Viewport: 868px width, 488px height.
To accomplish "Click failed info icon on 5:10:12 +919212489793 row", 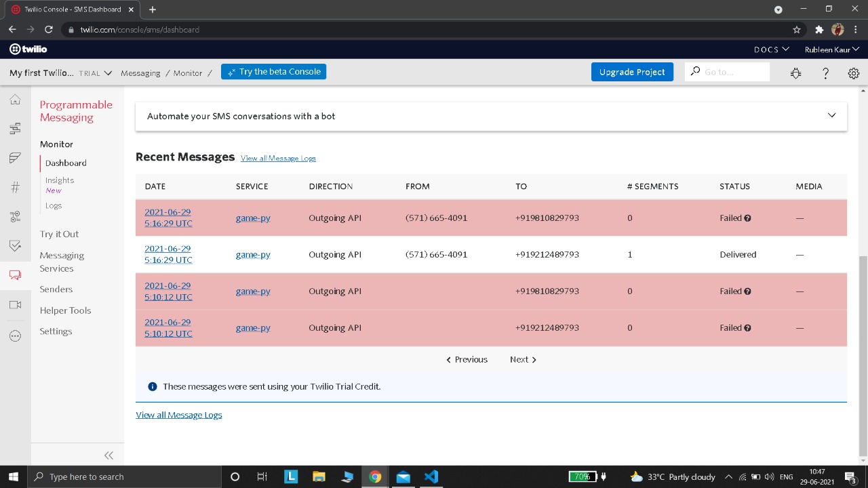I will 747,328.
